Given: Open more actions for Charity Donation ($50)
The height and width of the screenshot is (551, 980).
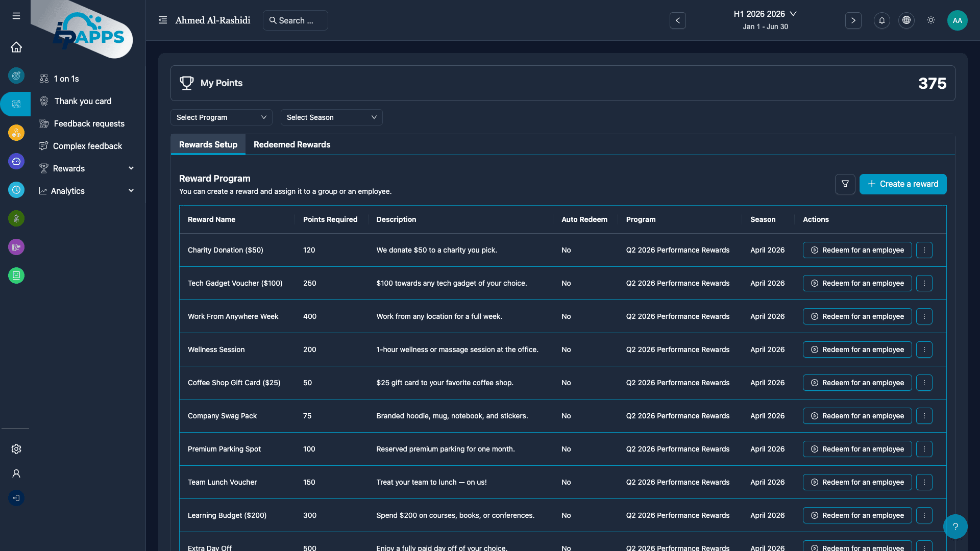Looking at the screenshot, I should pos(924,250).
